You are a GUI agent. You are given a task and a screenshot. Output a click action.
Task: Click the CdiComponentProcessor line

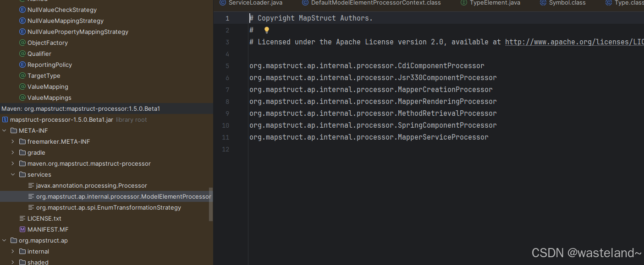(x=367, y=66)
